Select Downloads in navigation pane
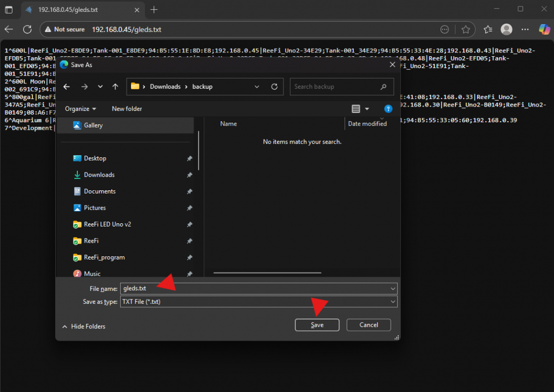 coord(99,175)
